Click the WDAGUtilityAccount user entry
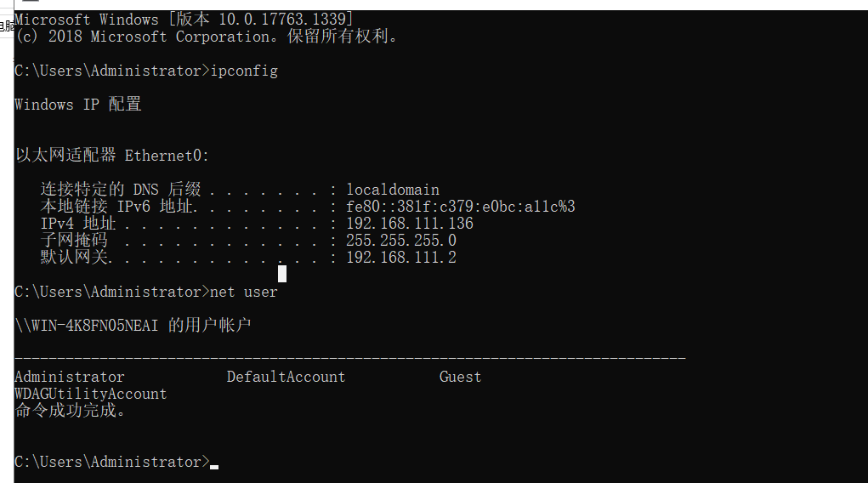868x483 pixels. click(x=91, y=394)
